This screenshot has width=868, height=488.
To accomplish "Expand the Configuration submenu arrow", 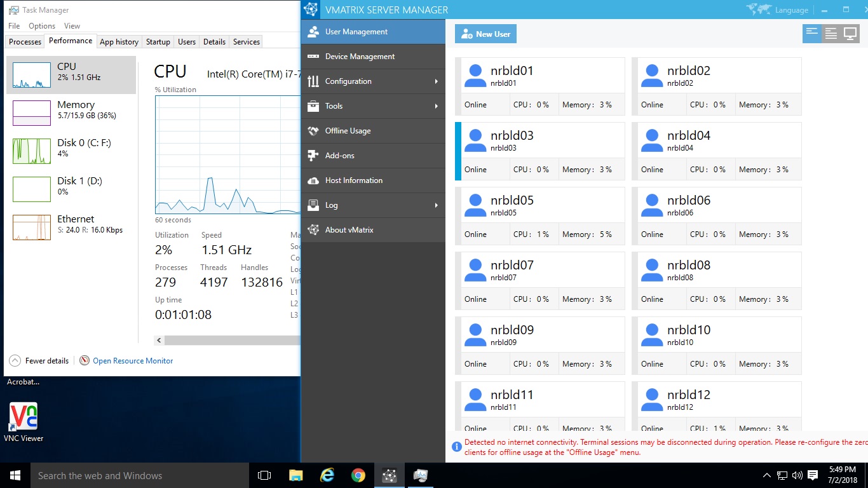I will point(437,81).
